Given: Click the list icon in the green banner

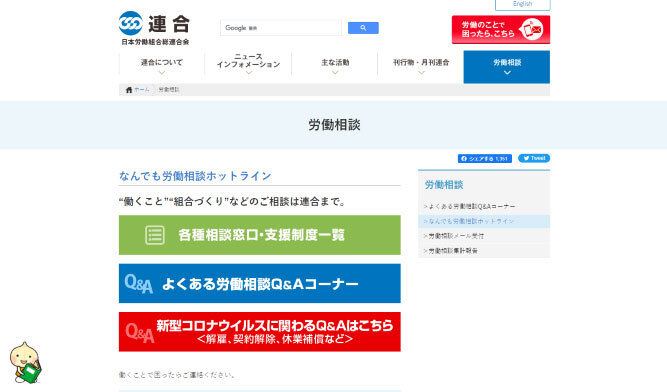Looking at the screenshot, I should pyautogui.click(x=155, y=235).
